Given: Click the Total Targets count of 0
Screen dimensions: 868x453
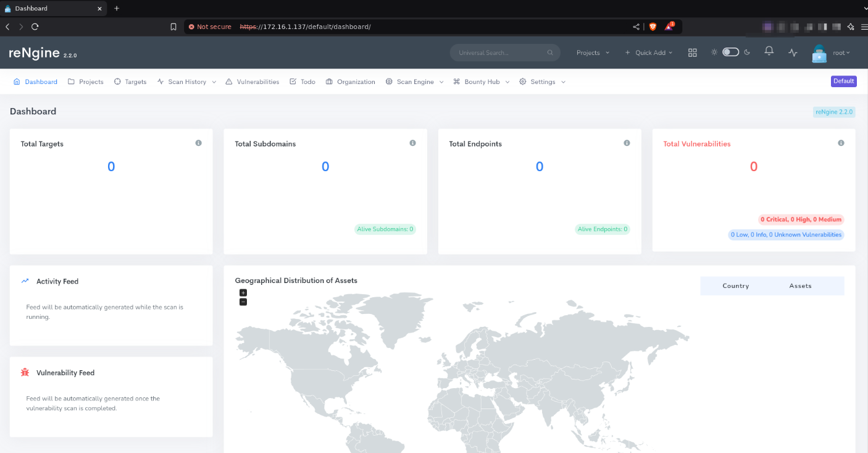Looking at the screenshot, I should point(111,166).
